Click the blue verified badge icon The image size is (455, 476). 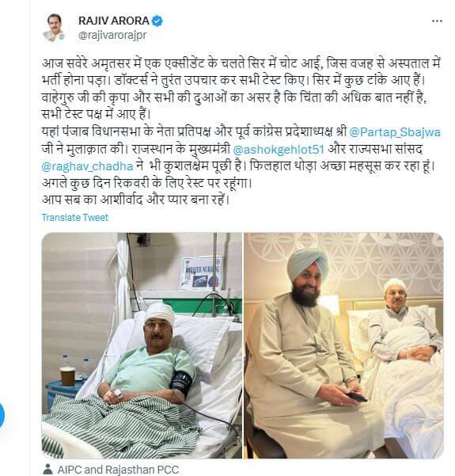tap(157, 21)
